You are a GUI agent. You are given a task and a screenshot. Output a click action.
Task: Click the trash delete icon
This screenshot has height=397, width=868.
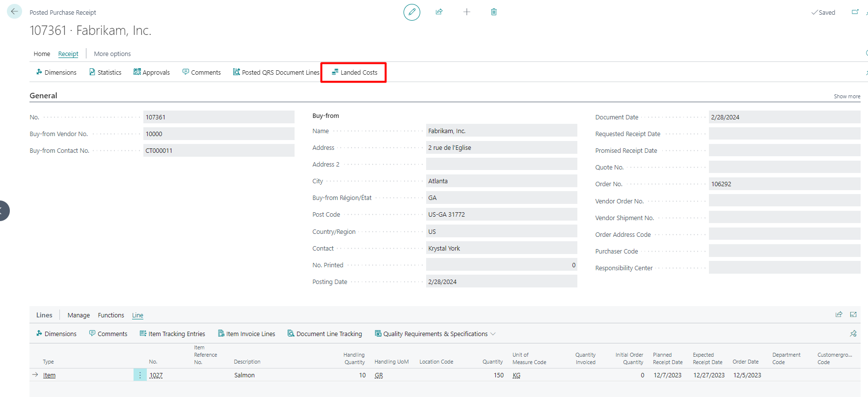click(493, 12)
